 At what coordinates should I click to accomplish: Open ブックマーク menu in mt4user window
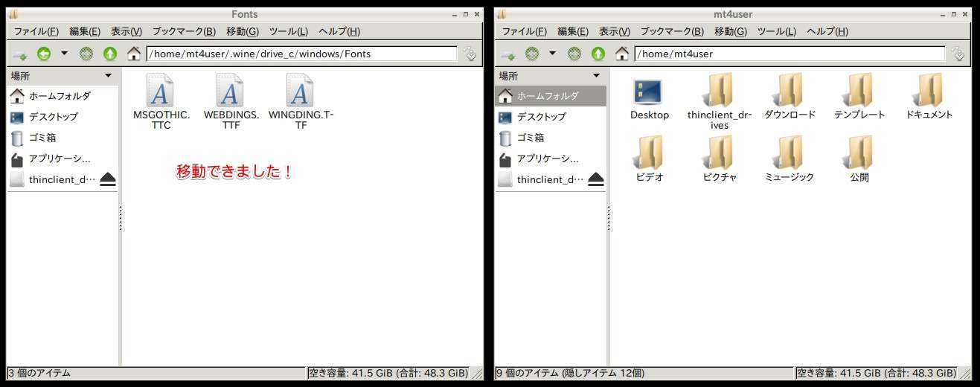pos(672,31)
